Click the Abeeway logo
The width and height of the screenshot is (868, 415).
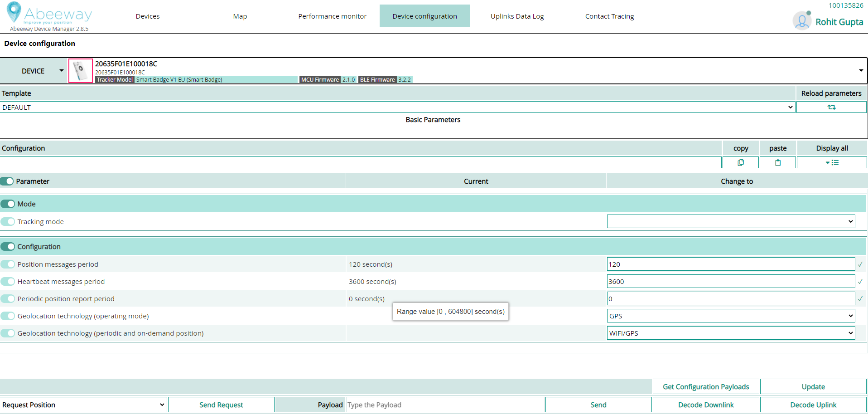pos(49,14)
